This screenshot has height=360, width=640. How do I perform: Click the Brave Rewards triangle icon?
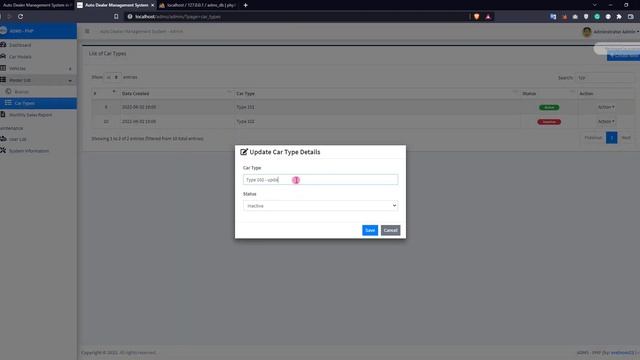pos(488,17)
